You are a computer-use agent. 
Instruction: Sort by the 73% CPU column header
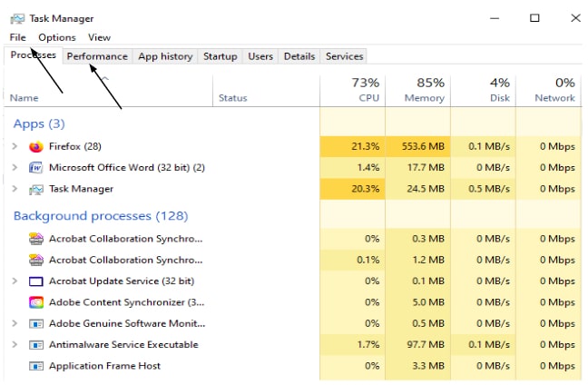click(x=352, y=90)
